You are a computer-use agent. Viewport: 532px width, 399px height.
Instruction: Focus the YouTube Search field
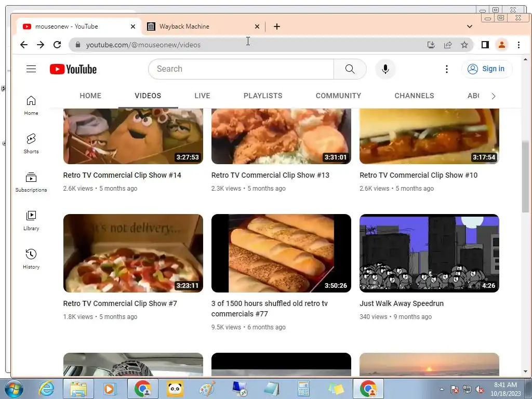coord(241,69)
